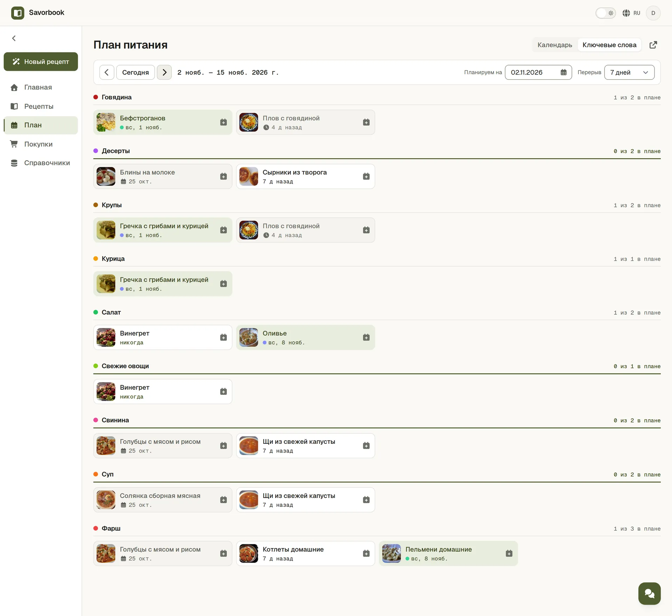The width and height of the screenshot is (672, 616).
Task: Click the Пельмени домашние recipe thumbnail
Action: 392,553
